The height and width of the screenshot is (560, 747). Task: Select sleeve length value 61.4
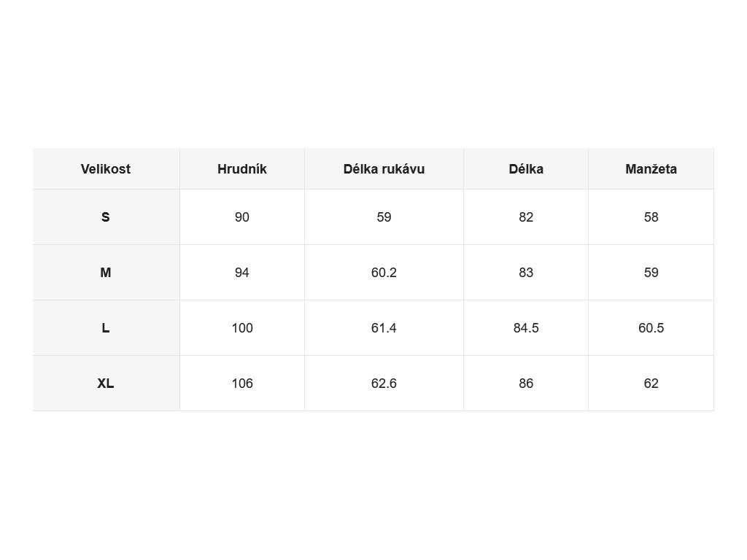click(384, 328)
